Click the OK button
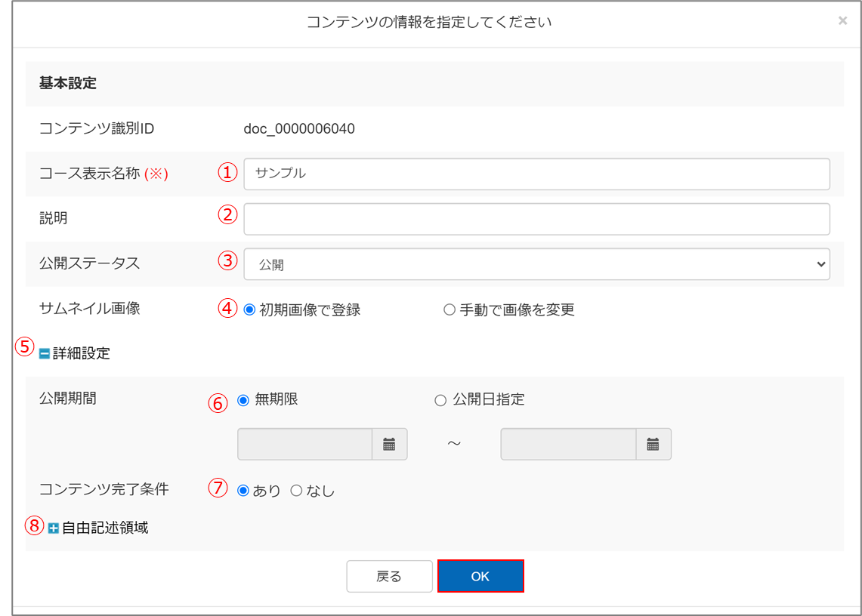The height and width of the screenshot is (616, 862). 480,576
